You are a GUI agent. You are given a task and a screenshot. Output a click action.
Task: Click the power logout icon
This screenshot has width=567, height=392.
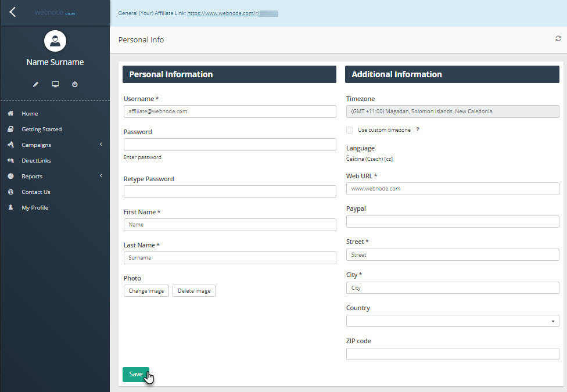coord(75,85)
